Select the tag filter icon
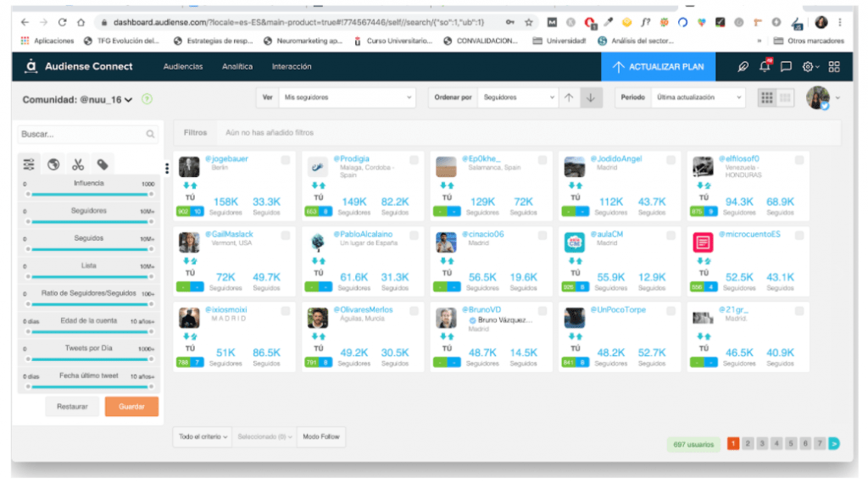 pos(103,164)
